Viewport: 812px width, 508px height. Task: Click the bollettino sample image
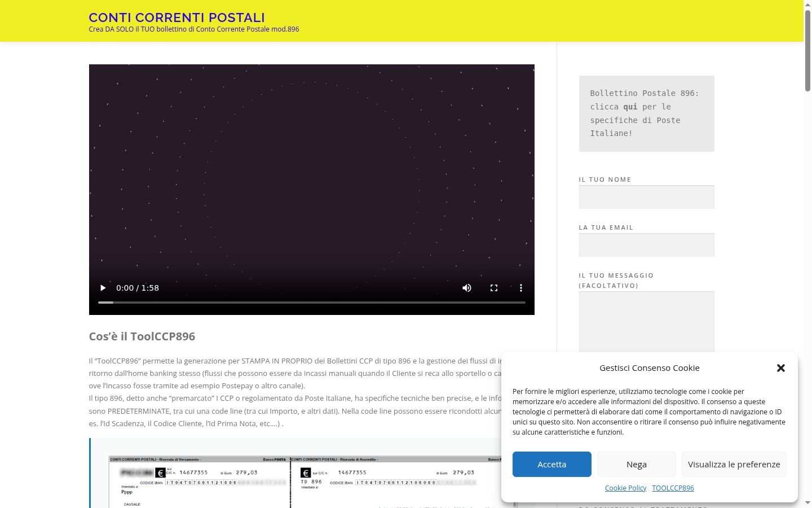(304, 481)
